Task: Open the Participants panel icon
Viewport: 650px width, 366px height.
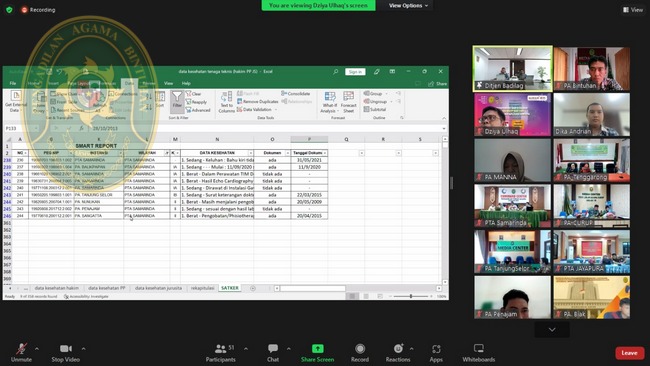Action: 221,349
